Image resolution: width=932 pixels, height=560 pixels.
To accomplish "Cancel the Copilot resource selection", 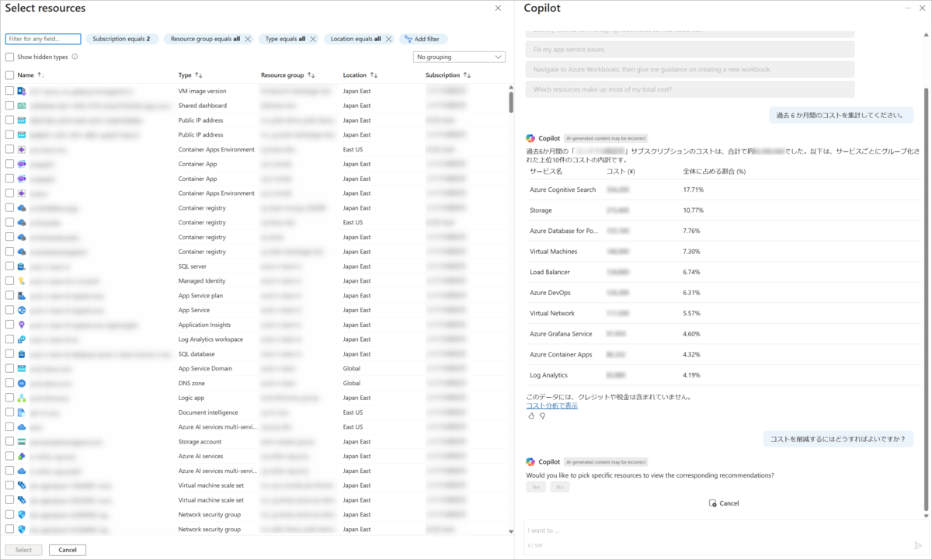I will [x=724, y=503].
